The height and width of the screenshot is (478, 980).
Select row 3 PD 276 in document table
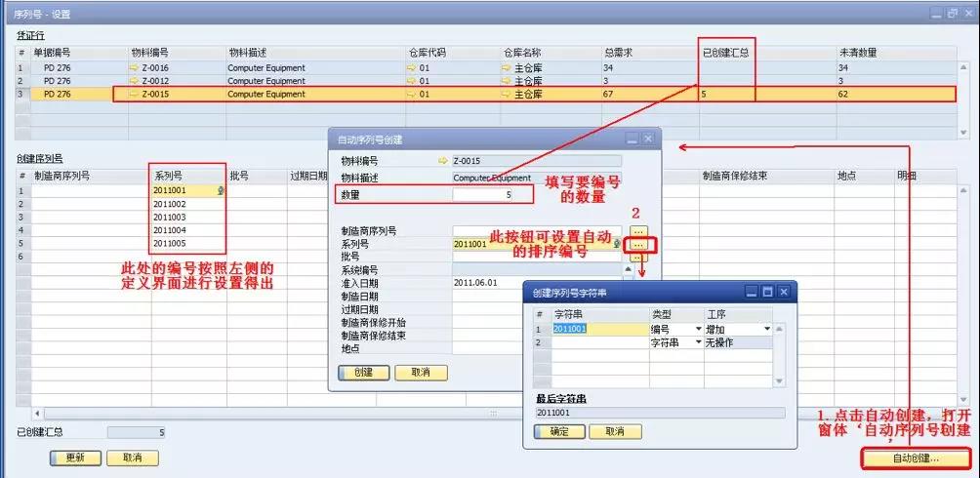pos(61,95)
